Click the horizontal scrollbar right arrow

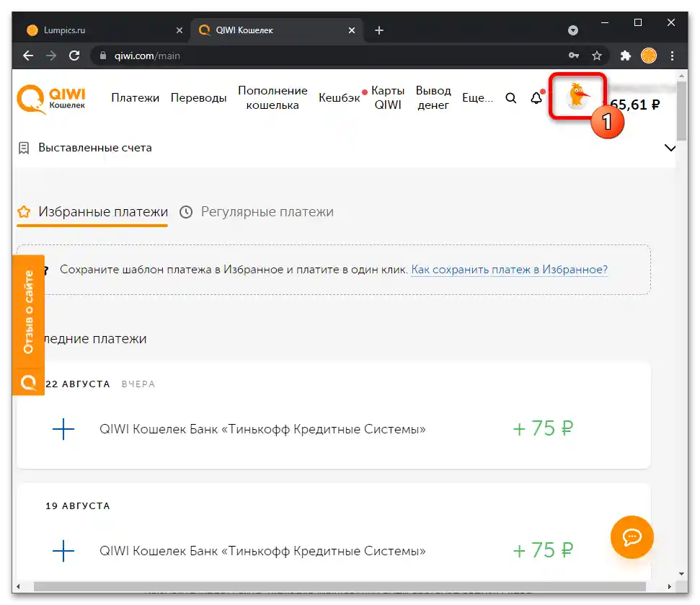click(669, 586)
